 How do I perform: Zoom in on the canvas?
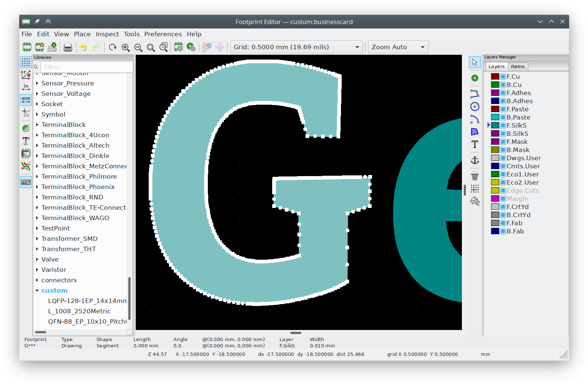(x=125, y=47)
